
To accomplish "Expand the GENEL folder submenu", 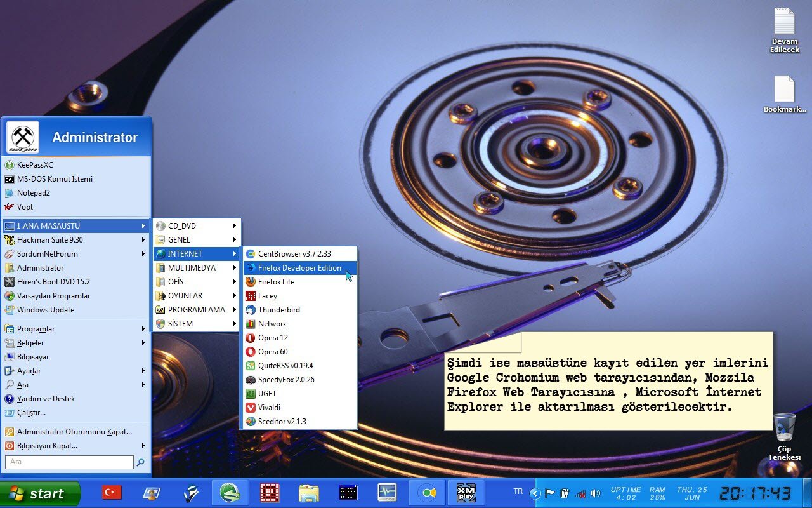I will pyautogui.click(x=197, y=240).
